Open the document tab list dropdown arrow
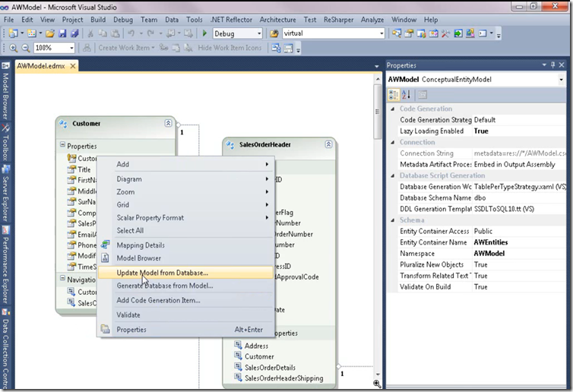Image resolution: width=573 pixels, height=392 pixels. pos(377,66)
